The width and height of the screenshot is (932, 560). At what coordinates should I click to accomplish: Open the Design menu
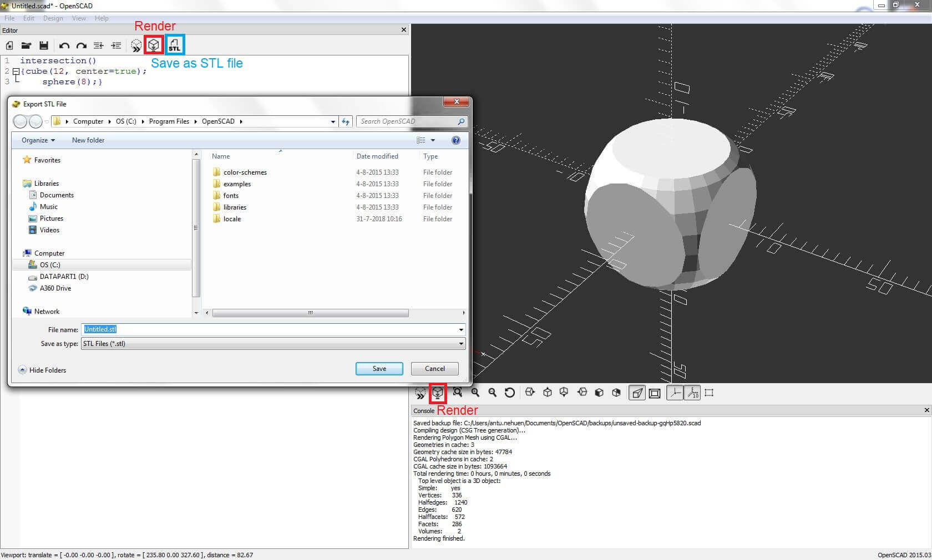click(x=53, y=18)
